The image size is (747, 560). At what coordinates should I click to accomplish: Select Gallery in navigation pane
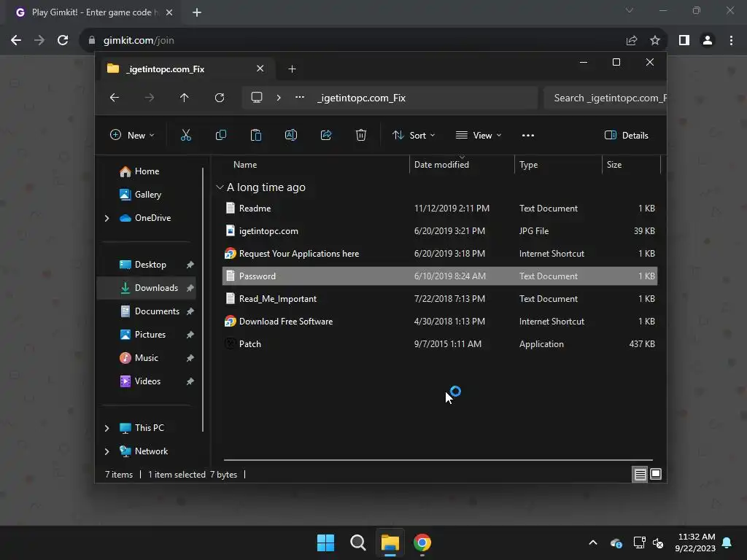pos(147,194)
